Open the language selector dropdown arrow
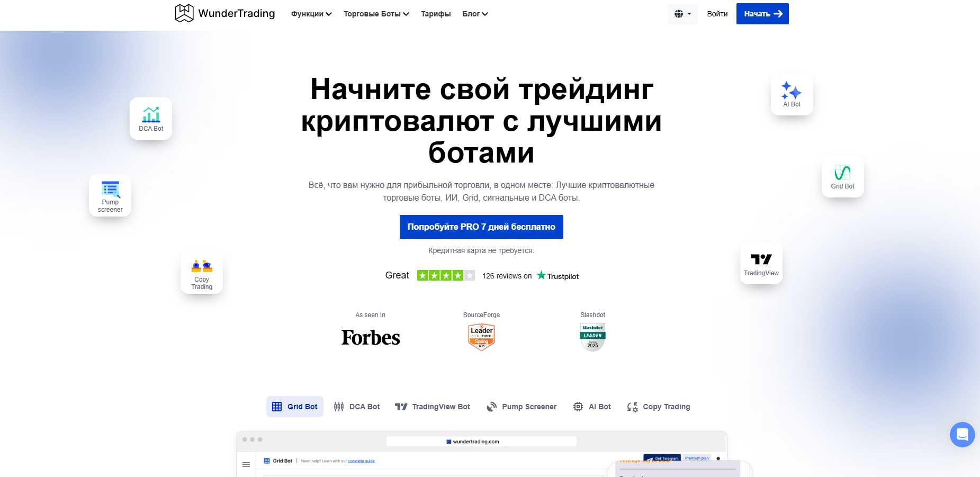The image size is (980, 477). [x=689, y=14]
